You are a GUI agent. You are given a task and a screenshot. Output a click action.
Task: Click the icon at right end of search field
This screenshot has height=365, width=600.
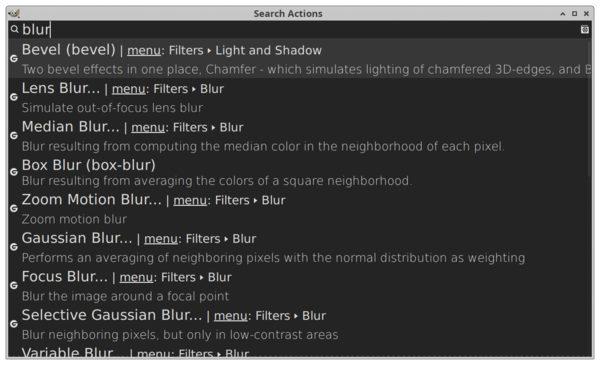coord(584,29)
